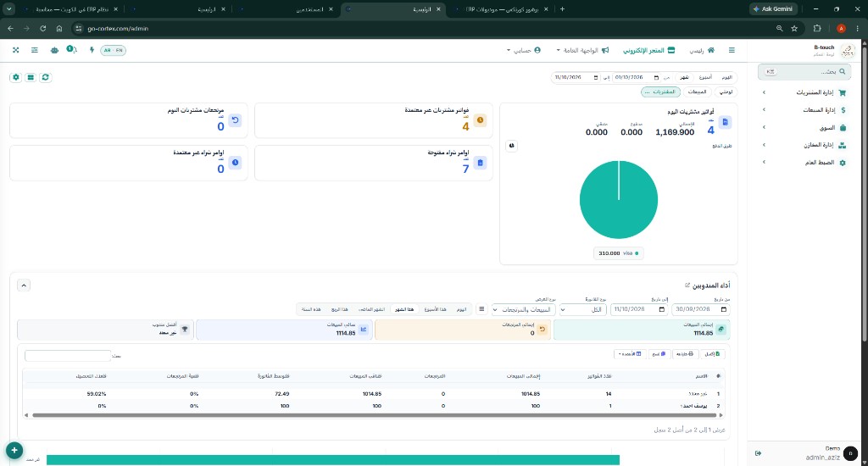Collapse the أداء المندوبين panel chevron

(23, 286)
